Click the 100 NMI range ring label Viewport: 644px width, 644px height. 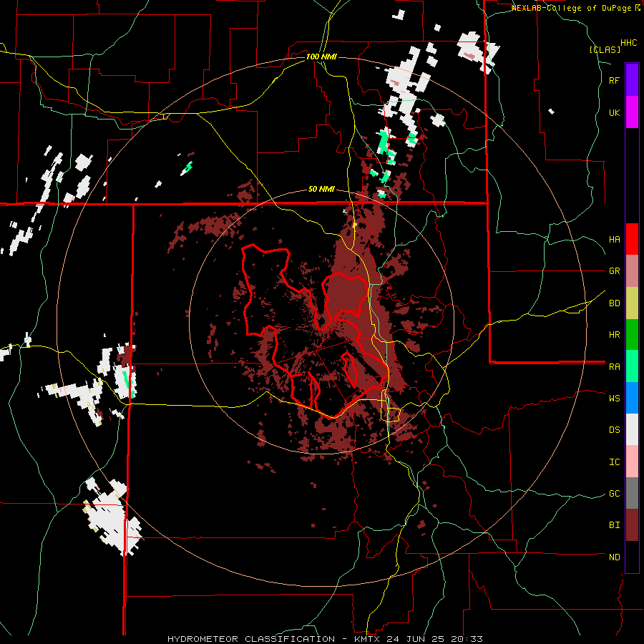pos(321,57)
